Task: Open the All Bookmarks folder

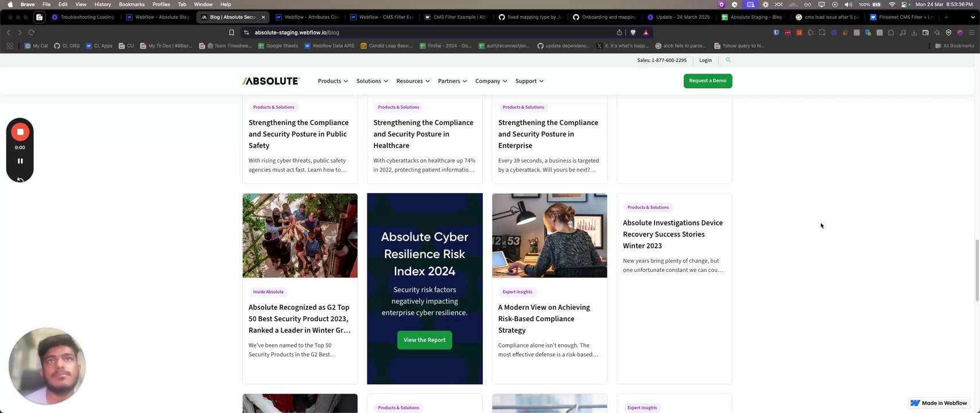Action: pos(955,46)
